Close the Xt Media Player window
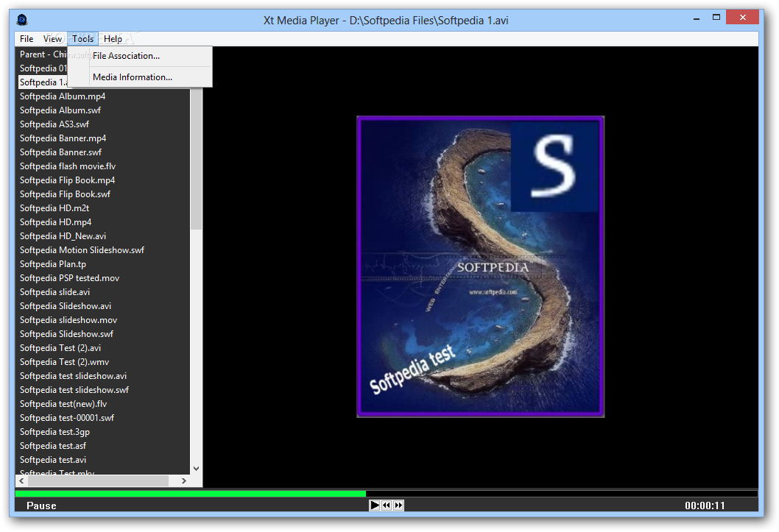Image resolution: width=779 pixels, height=532 pixels. [x=742, y=18]
